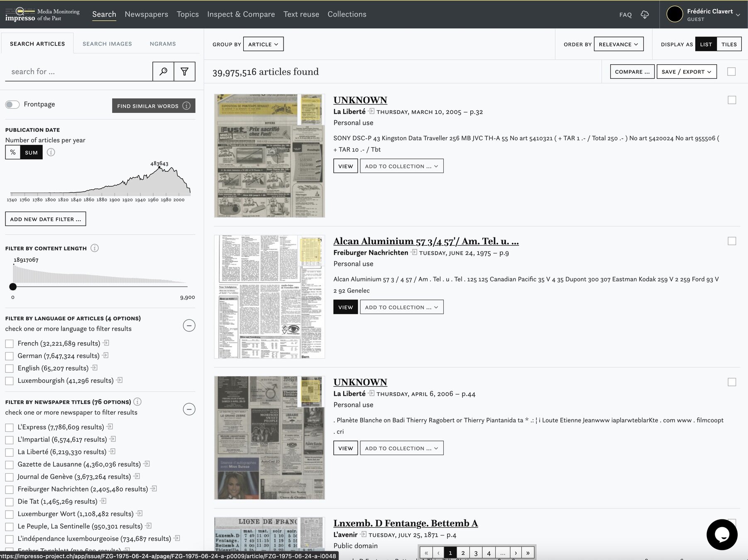The image size is (748, 560).
Task: Click the magnifier search icon button
Action: [x=163, y=71]
